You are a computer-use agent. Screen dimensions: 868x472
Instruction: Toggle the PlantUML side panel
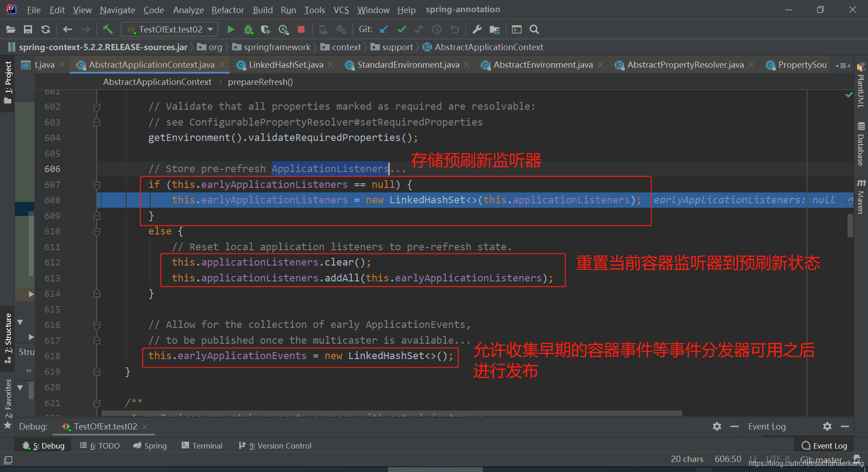coord(861,85)
